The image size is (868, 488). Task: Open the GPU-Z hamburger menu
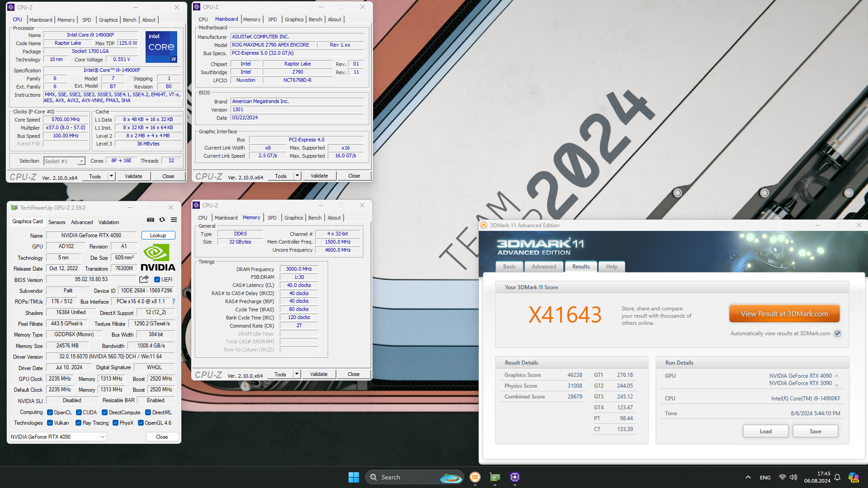(x=174, y=220)
